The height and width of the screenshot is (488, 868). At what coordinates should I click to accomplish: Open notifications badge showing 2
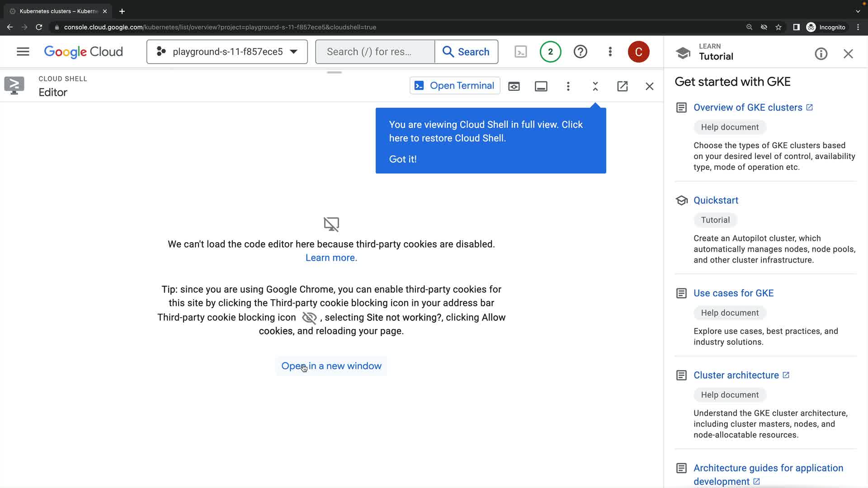(550, 52)
